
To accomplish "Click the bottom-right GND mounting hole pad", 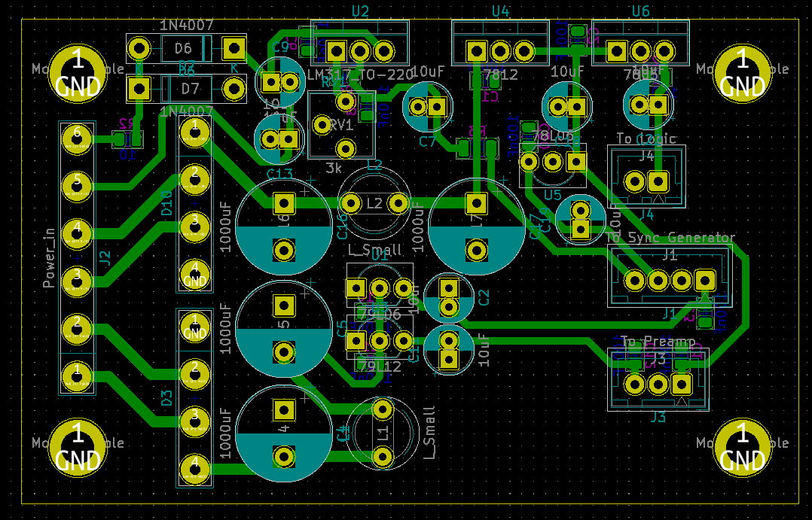I will [x=741, y=447].
